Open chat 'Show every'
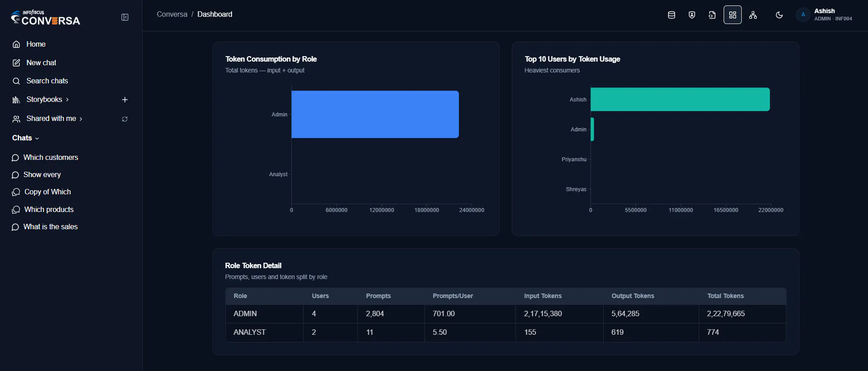The height and width of the screenshot is (371, 868). click(x=42, y=174)
